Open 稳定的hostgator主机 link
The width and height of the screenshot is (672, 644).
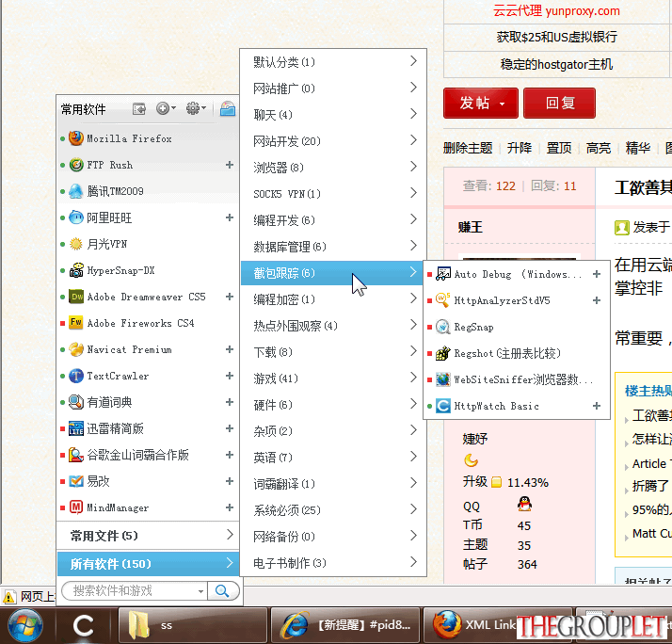[556, 64]
